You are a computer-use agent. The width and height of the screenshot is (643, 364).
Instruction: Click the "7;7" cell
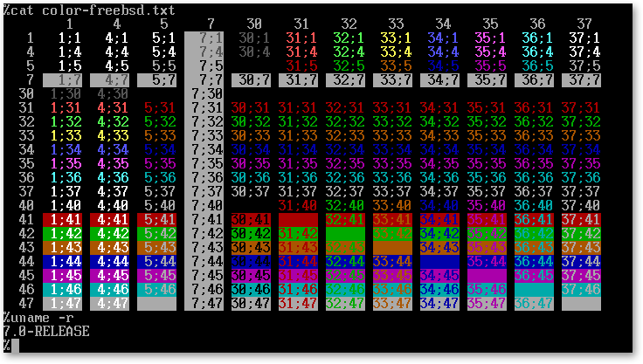pos(204,80)
